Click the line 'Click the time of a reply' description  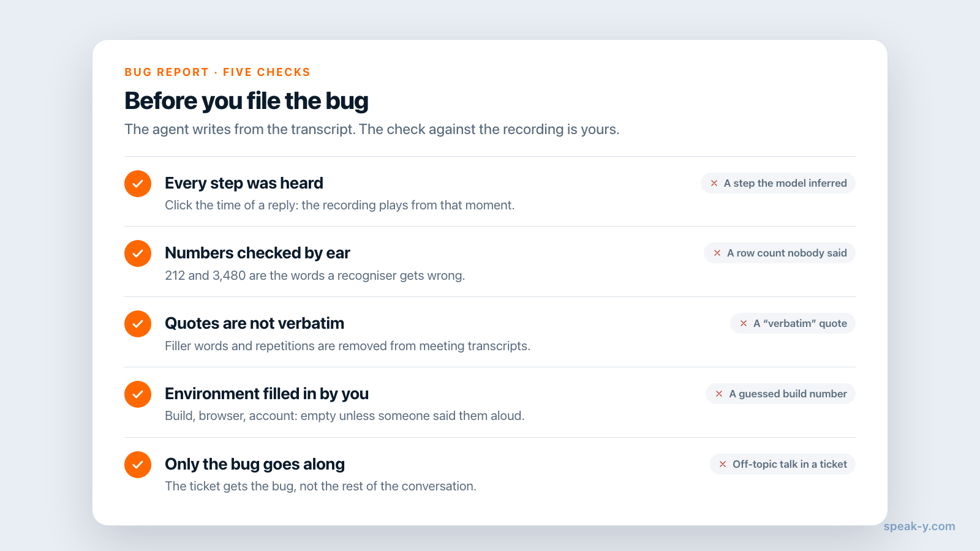pos(340,205)
